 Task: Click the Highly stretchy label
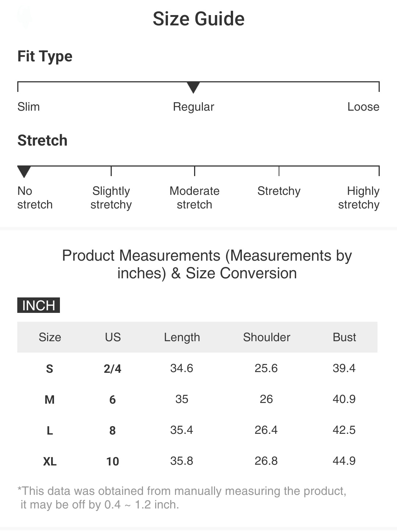pos(359,198)
